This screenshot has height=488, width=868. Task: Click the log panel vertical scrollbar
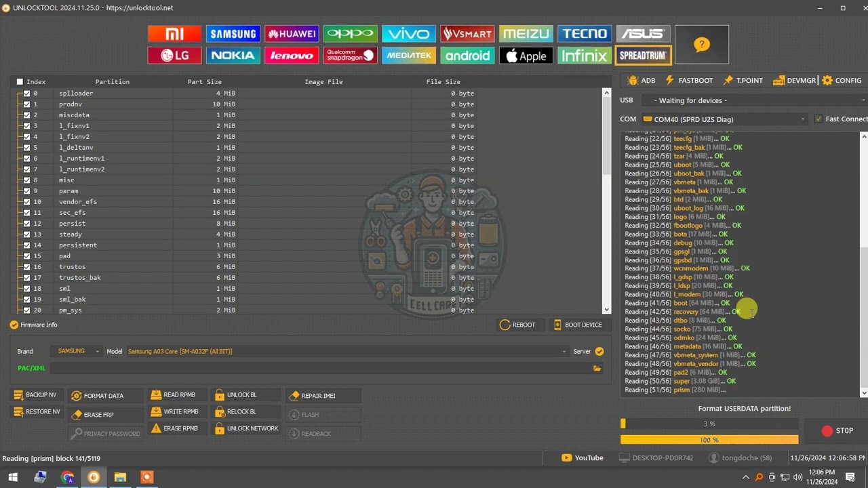click(x=864, y=264)
